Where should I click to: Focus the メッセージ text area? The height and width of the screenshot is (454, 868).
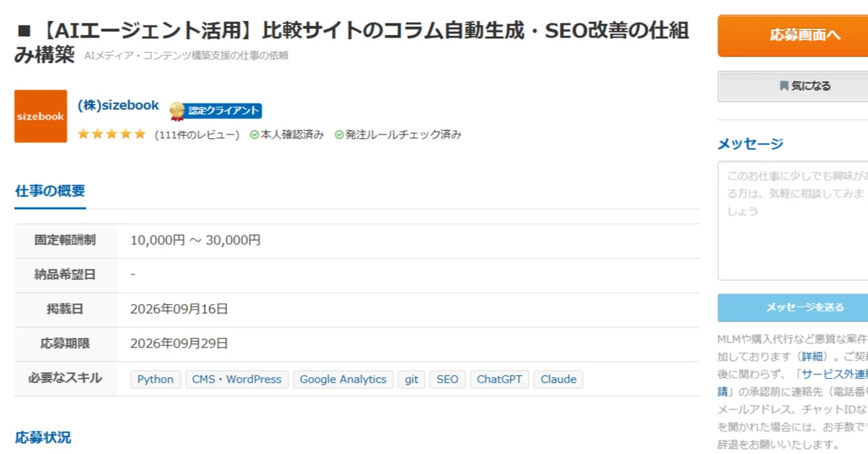click(x=793, y=220)
